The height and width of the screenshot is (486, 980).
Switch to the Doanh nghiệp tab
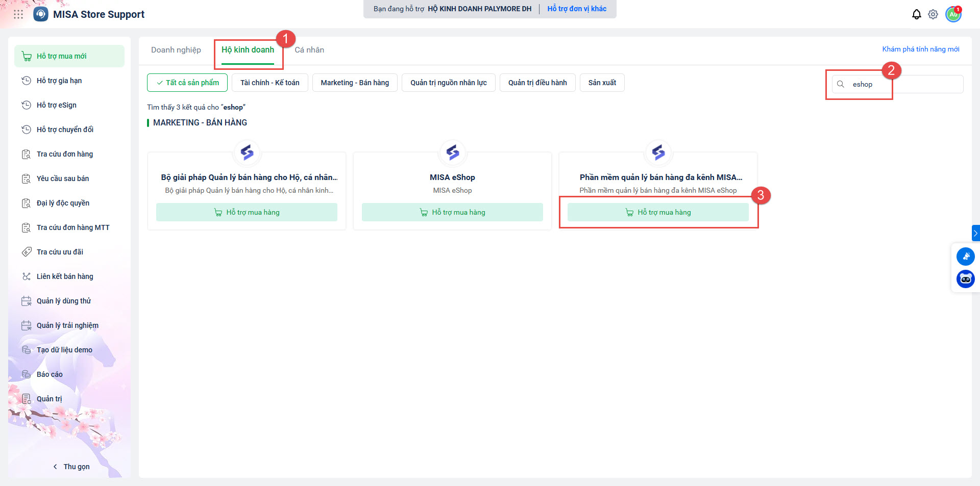click(x=176, y=50)
